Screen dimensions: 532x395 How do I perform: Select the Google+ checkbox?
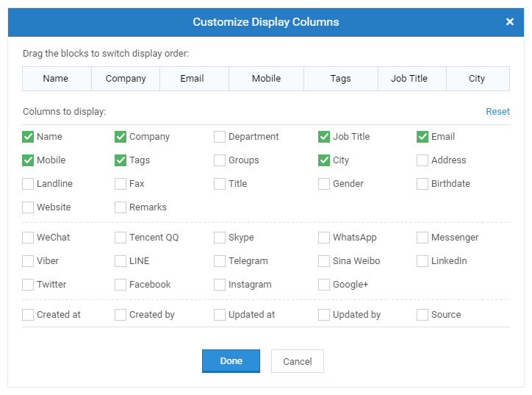324,284
